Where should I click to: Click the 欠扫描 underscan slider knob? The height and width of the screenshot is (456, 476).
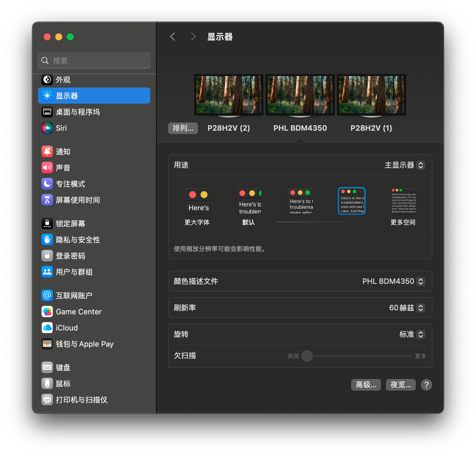pos(307,356)
